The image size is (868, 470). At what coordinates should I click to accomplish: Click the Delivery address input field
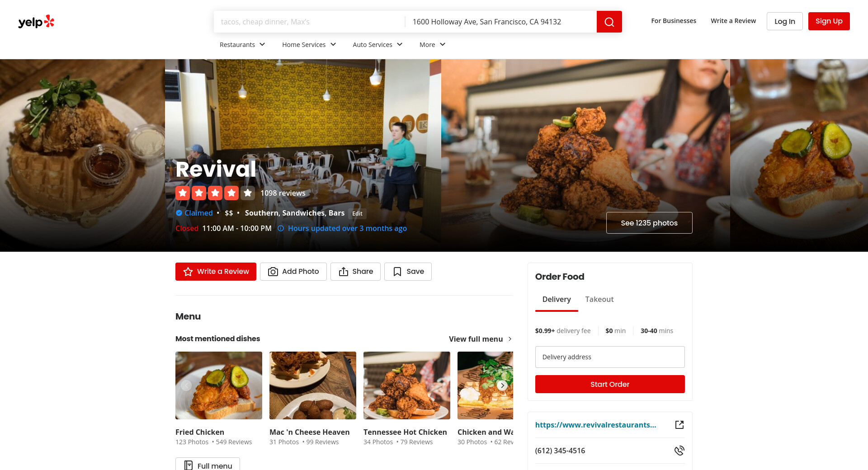610,357
